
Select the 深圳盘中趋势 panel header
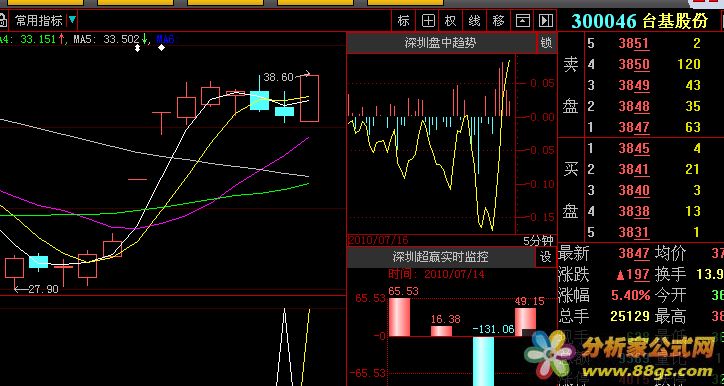[x=440, y=43]
